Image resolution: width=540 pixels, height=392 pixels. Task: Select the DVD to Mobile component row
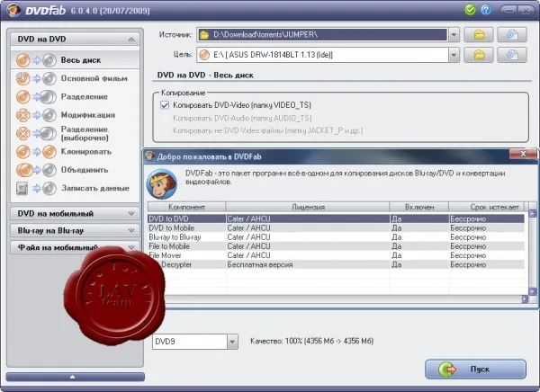point(336,227)
